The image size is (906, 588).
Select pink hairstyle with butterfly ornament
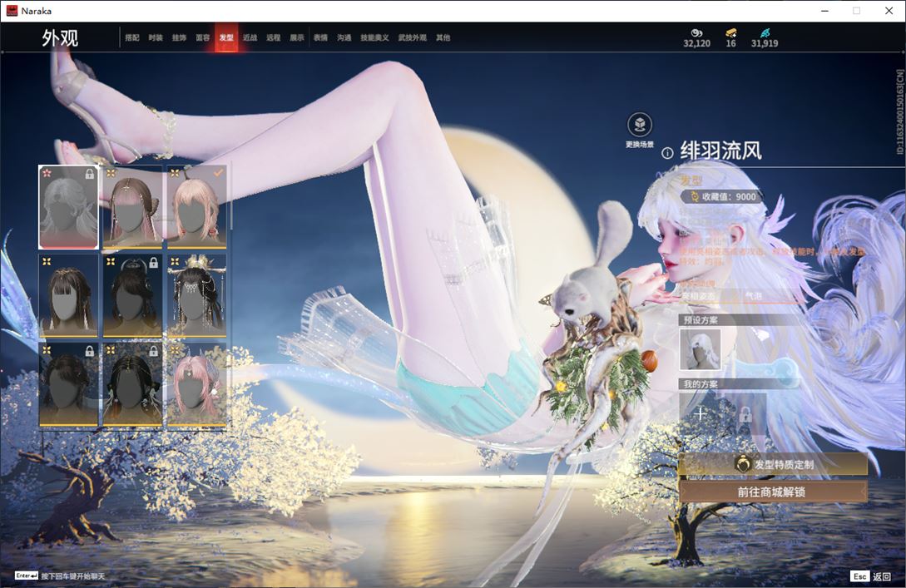pos(196,384)
